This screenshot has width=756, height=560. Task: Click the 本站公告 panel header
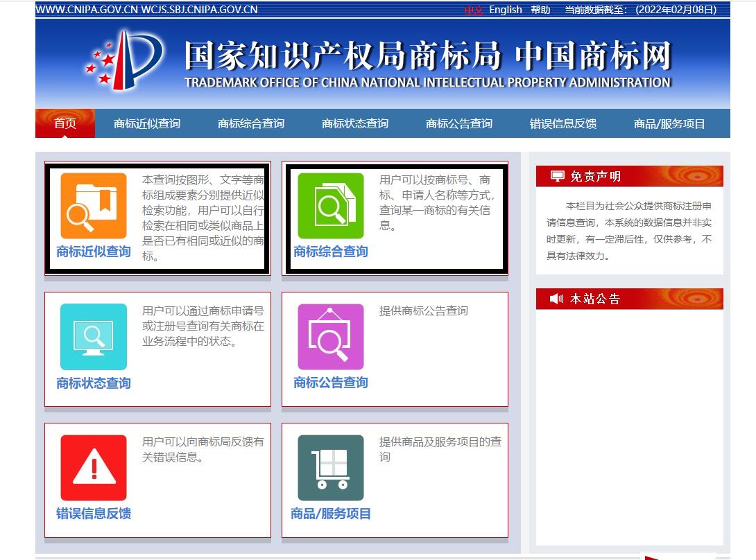tap(630, 299)
